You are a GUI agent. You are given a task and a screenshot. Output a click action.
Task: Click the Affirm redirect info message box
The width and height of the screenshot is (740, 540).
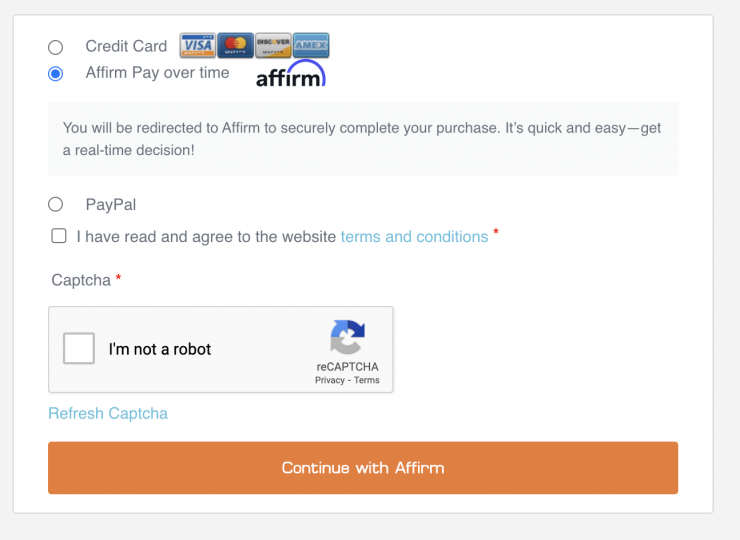[x=362, y=139]
